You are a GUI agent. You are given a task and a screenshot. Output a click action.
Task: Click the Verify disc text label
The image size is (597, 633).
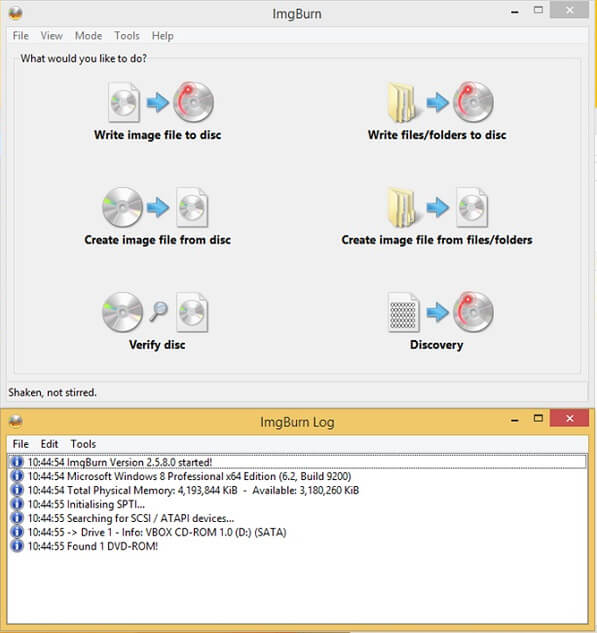(x=157, y=345)
